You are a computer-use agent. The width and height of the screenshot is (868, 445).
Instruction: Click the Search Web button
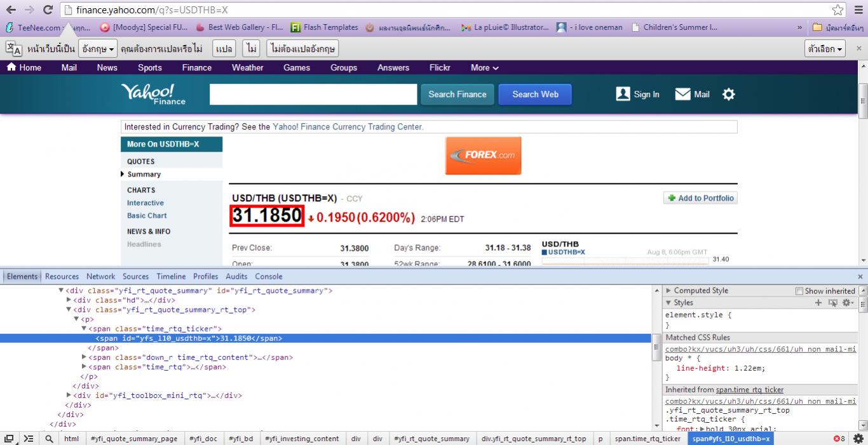click(535, 95)
